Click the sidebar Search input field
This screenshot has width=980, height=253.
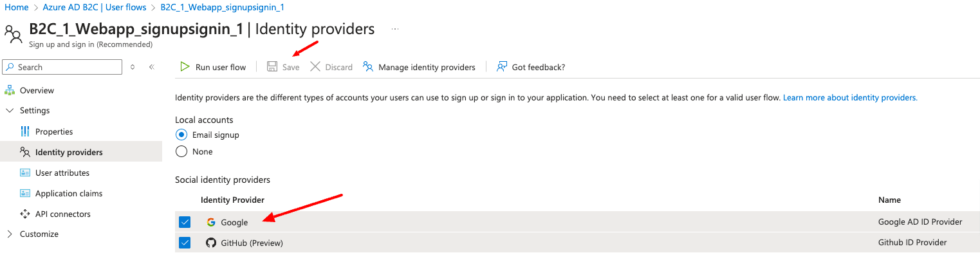pos(62,67)
